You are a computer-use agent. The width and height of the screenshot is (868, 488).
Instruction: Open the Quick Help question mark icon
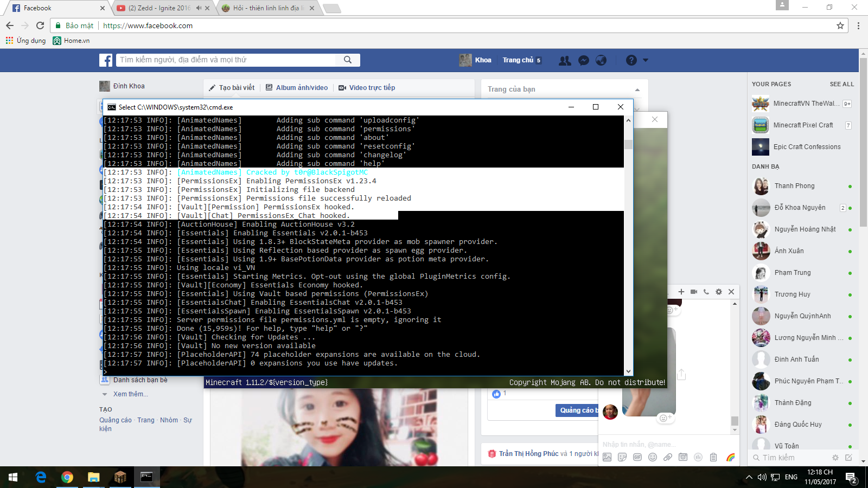631,60
